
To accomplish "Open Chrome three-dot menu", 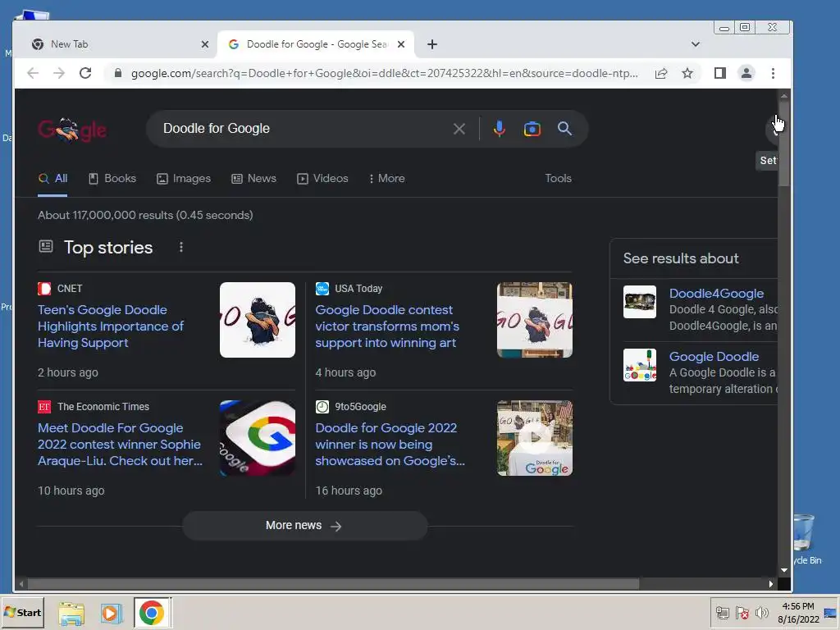I will tap(773, 73).
